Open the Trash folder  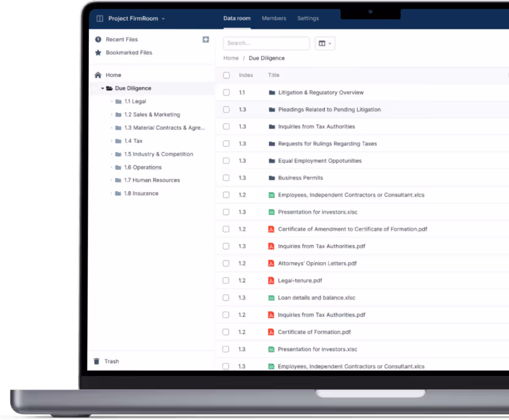(112, 361)
